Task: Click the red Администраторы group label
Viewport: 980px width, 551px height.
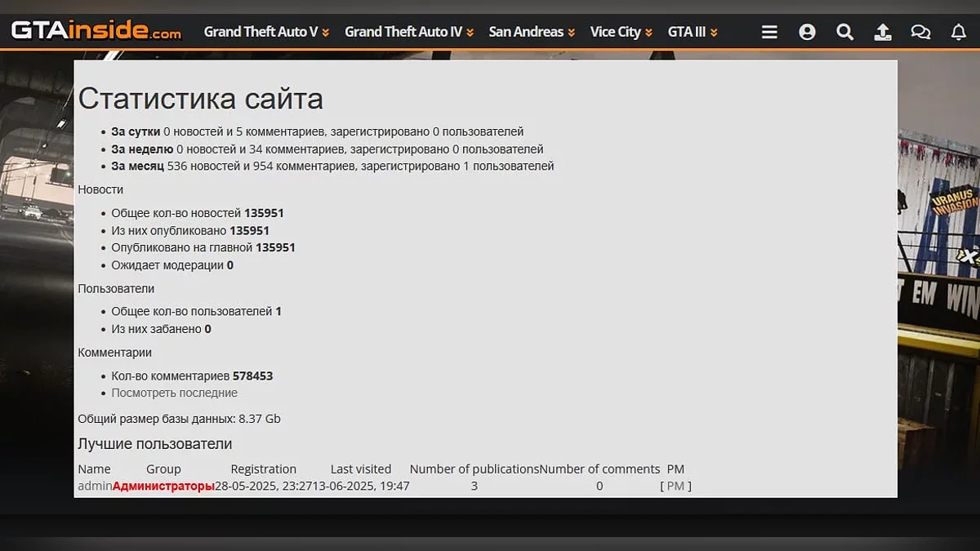Action: tap(163, 486)
